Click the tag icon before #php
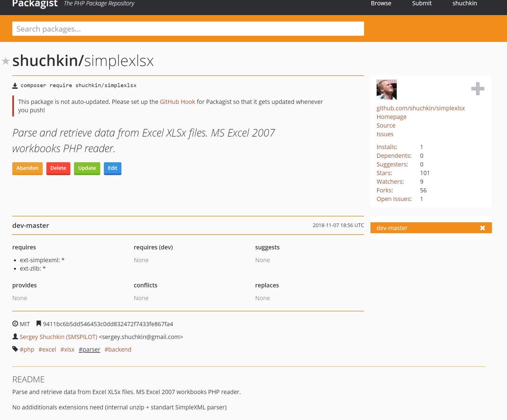 coord(15,349)
